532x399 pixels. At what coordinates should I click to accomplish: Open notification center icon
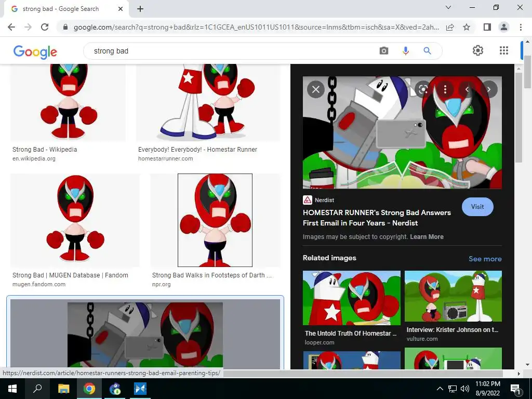pos(515,389)
